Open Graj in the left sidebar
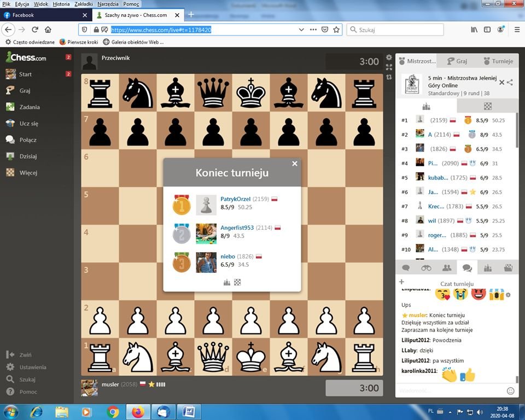525x420 pixels. [x=25, y=91]
